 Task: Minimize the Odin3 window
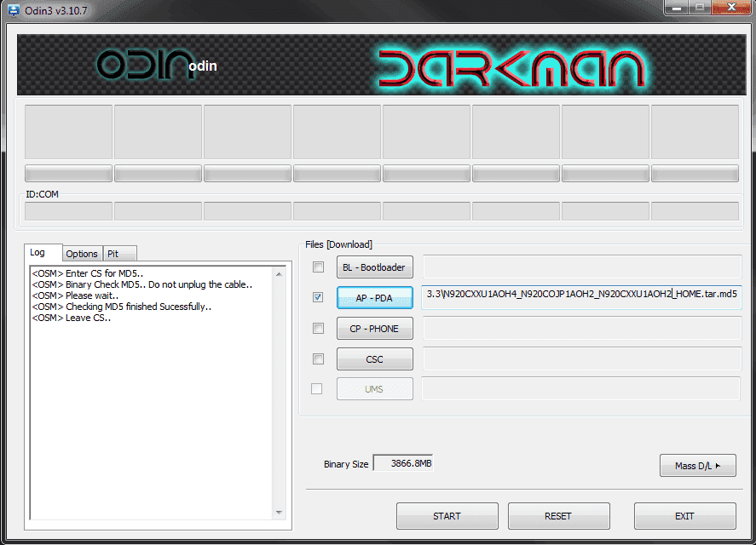[x=677, y=8]
